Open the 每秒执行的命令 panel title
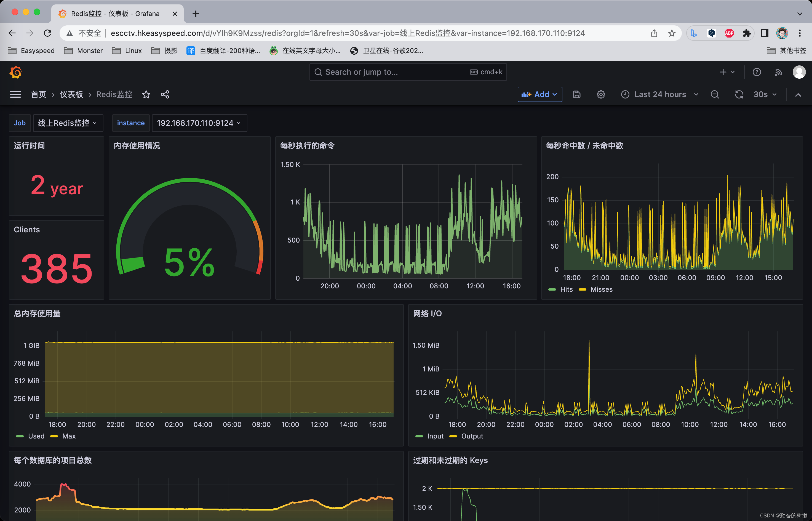The height and width of the screenshot is (521, 812). 307,146
